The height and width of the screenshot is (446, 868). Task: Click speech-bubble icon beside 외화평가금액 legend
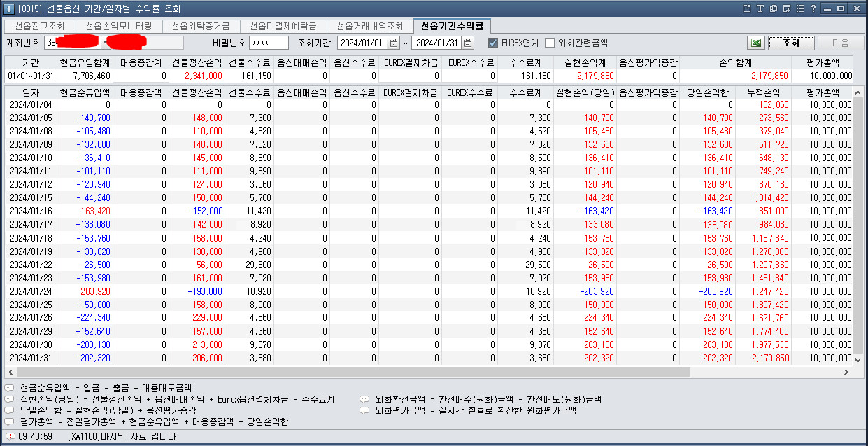point(364,410)
